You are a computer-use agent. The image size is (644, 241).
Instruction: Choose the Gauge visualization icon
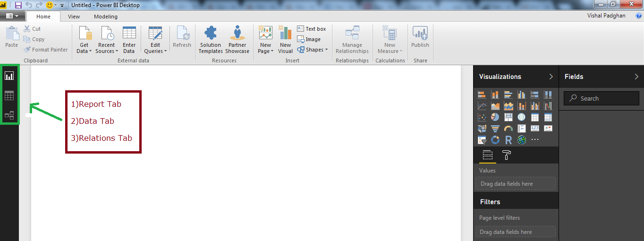tap(508, 129)
